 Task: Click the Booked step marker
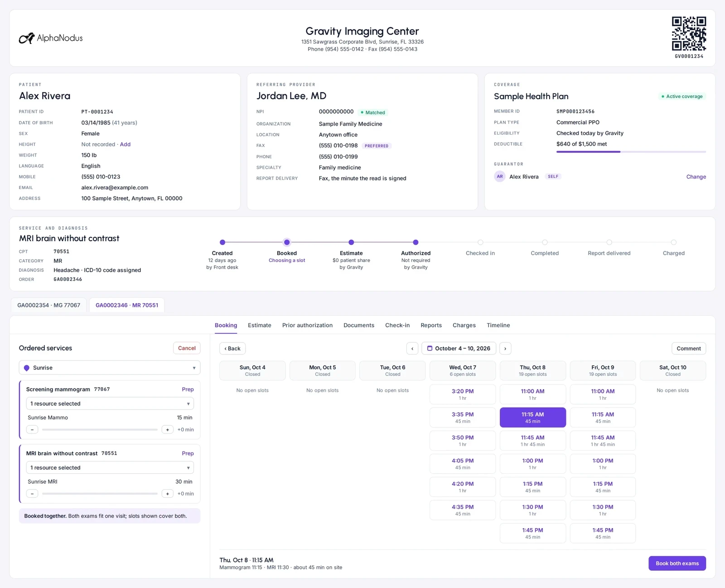[x=287, y=242]
